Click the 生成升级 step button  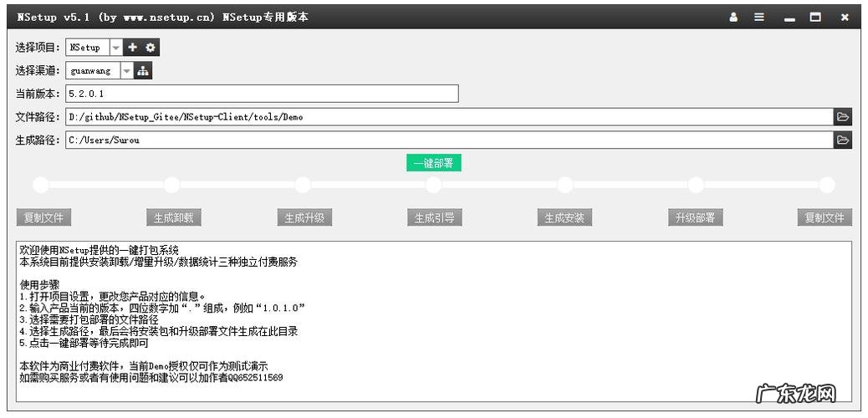click(x=304, y=218)
